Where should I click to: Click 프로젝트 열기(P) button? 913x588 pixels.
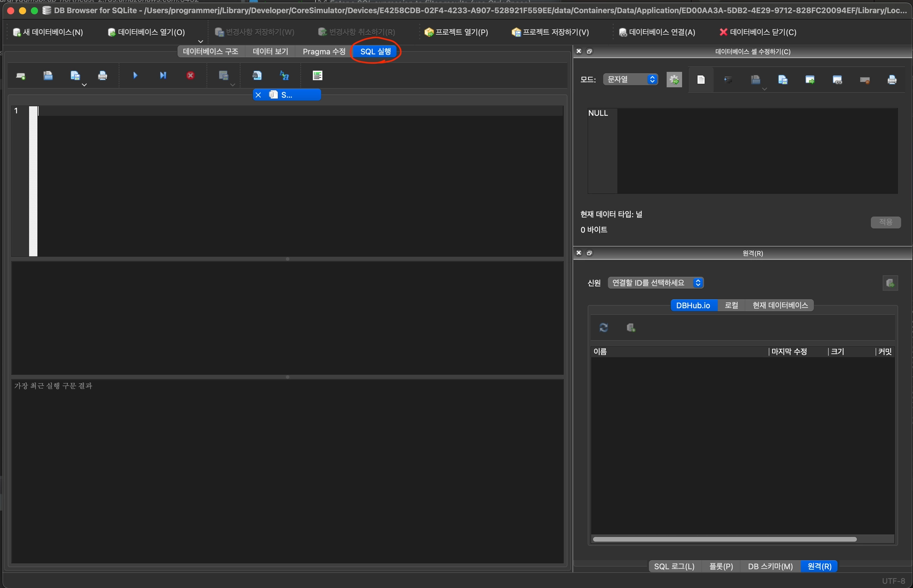pos(456,32)
